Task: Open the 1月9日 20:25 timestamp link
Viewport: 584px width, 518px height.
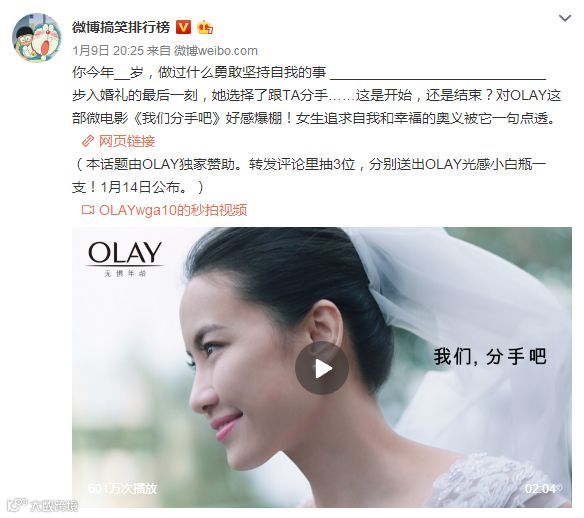Action: pyautogui.click(x=108, y=51)
